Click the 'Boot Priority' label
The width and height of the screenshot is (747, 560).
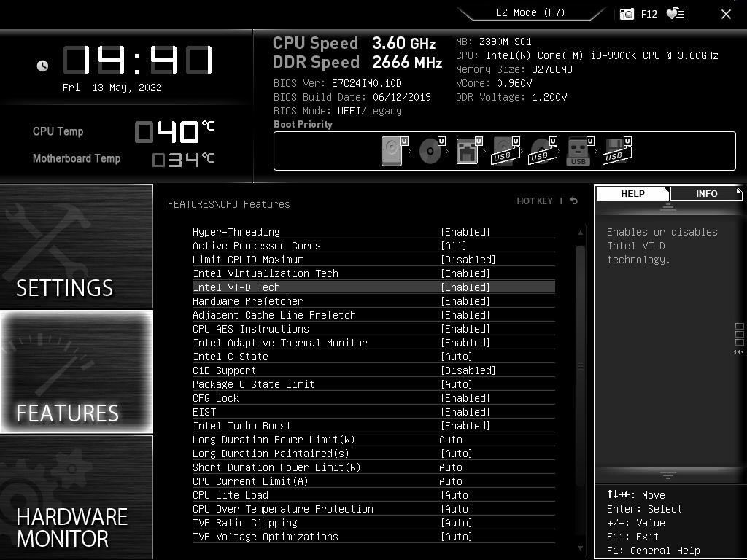coord(303,124)
